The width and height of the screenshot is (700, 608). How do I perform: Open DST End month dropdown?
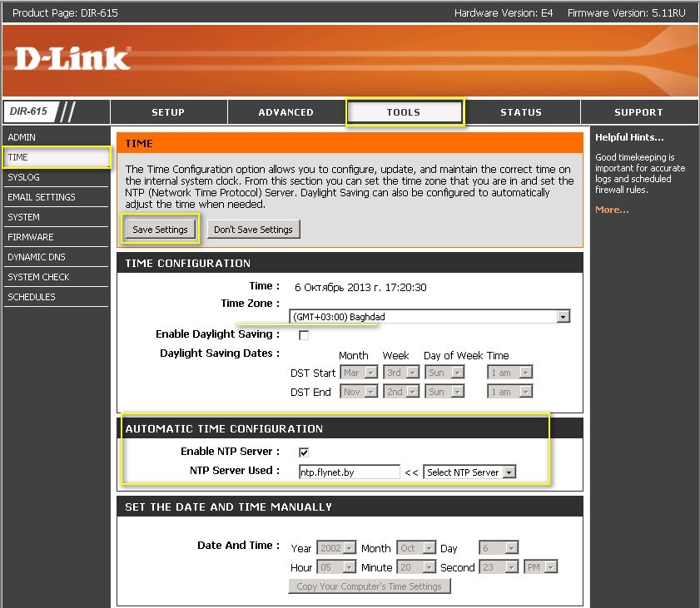[x=359, y=392]
